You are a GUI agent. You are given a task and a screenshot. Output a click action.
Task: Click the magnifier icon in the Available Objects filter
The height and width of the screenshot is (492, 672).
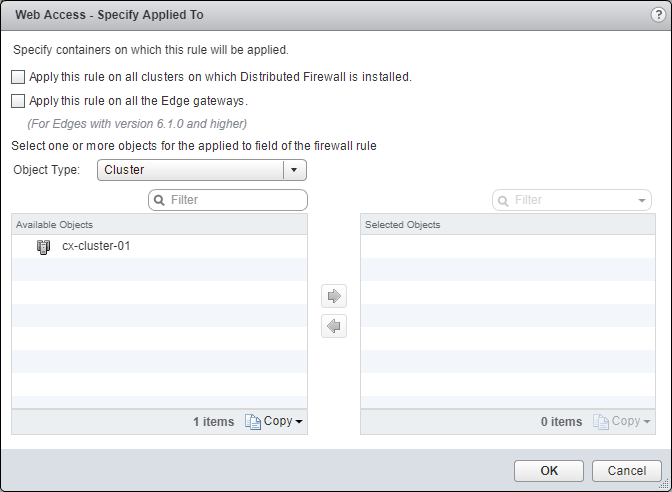coord(159,200)
